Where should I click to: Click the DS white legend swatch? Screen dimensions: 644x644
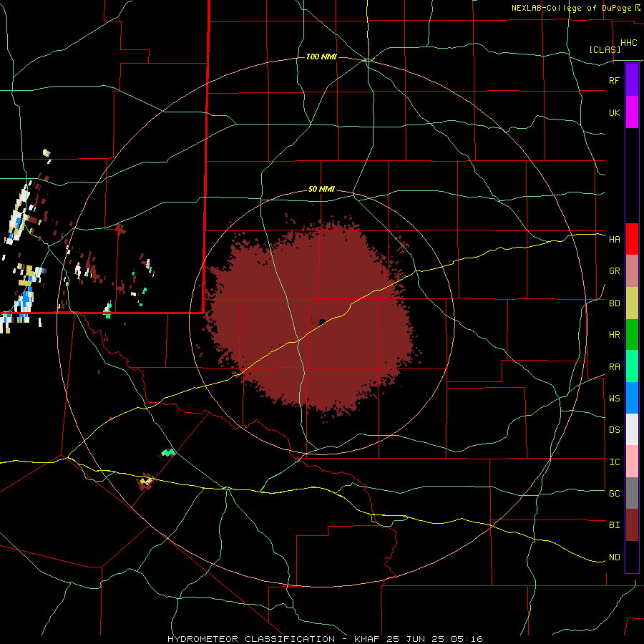click(x=632, y=429)
